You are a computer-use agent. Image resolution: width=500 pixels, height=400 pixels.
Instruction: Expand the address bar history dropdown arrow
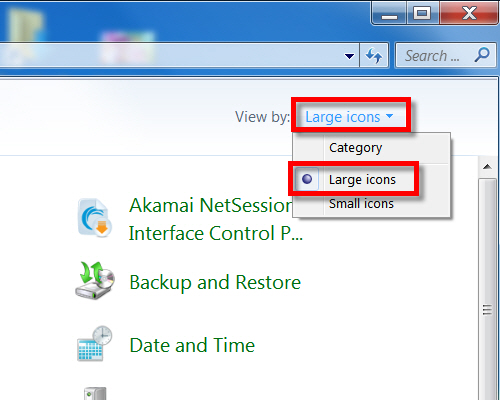[349, 56]
